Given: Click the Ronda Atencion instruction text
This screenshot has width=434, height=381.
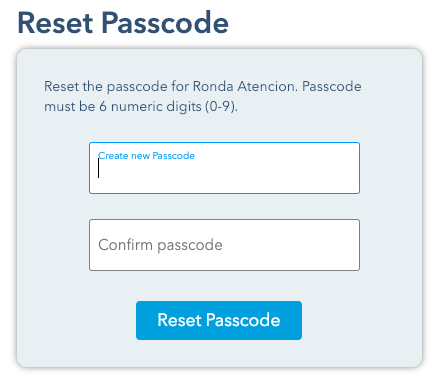Looking at the screenshot, I should (x=203, y=96).
